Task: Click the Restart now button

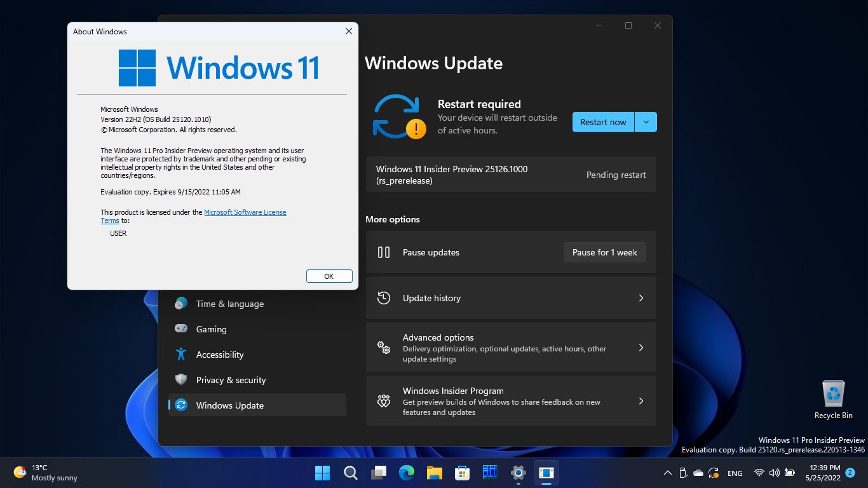Action: click(x=603, y=122)
